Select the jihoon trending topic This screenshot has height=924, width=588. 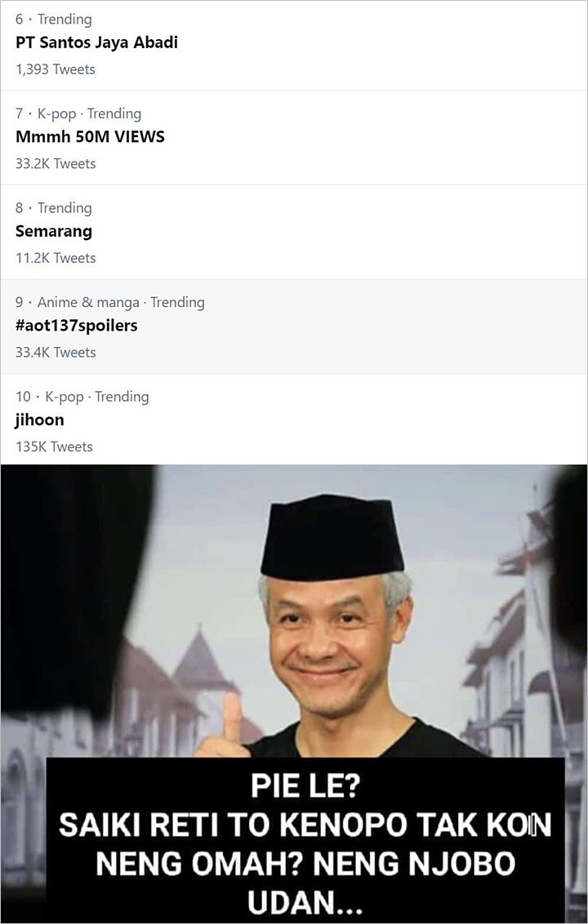(39, 420)
